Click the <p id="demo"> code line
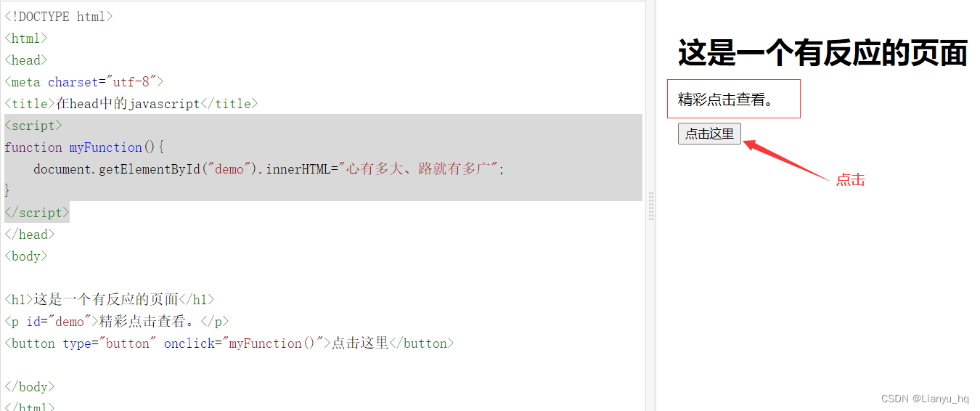 pyautogui.click(x=117, y=322)
